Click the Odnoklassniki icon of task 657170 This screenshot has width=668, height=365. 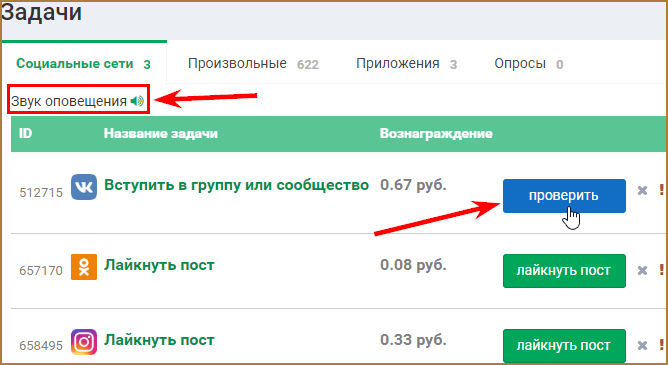click(x=84, y=267)
